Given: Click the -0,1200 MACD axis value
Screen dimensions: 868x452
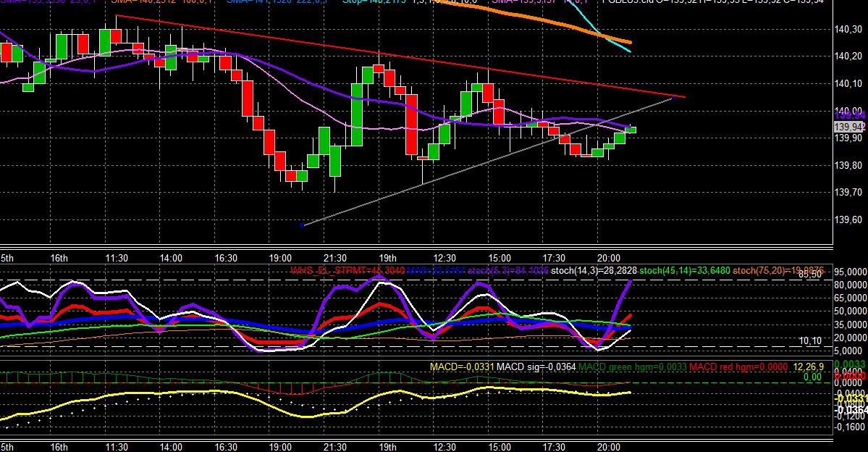Looking at the screenshot, I should pos(851,416).
